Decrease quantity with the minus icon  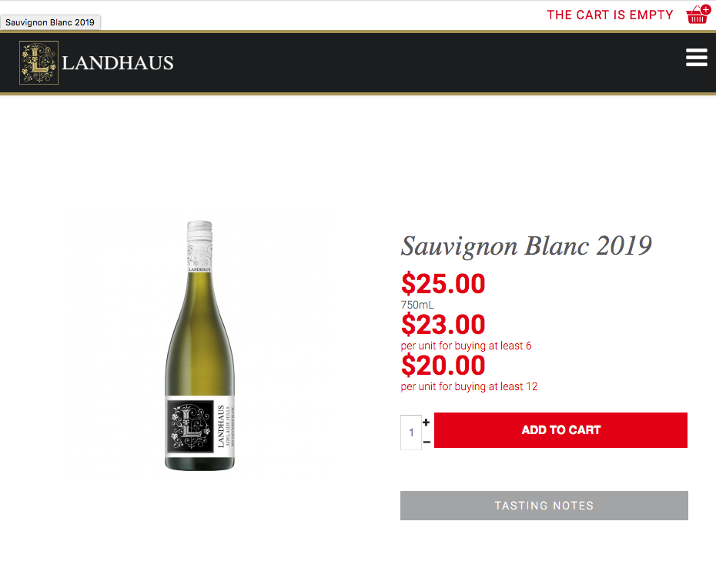pyautogui.click(x=427, y=442)
